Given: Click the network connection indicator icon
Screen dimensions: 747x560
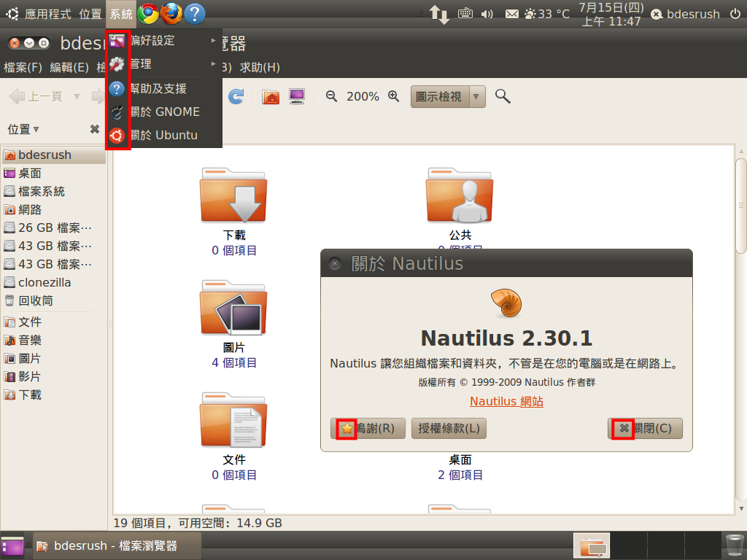Looking at the screenshot, I should (438, 15).
